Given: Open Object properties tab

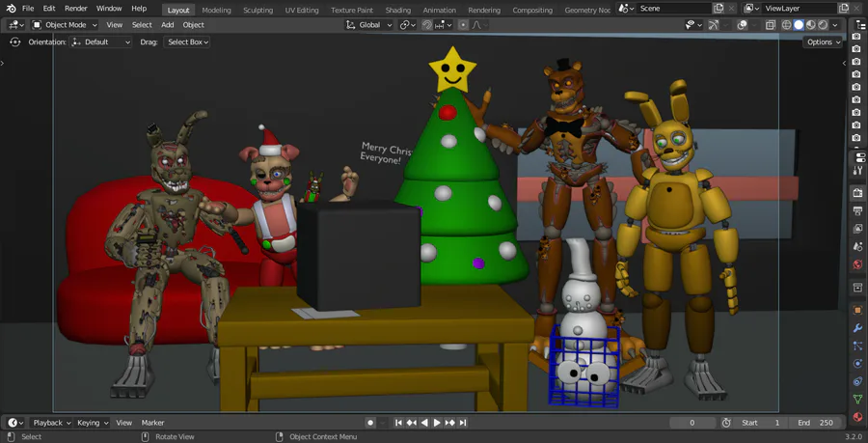Looking at the screenshot, I should click(x=858, y=311).
